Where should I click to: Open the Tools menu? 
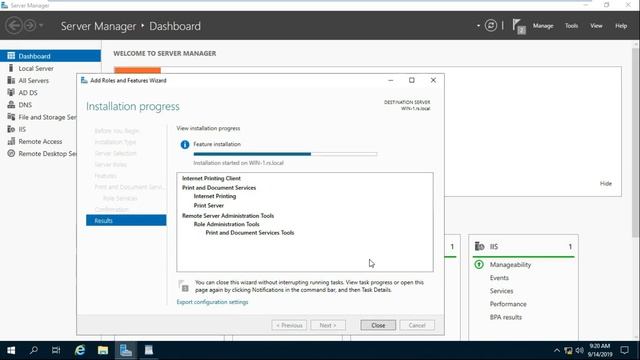click(x=571, y=26)
